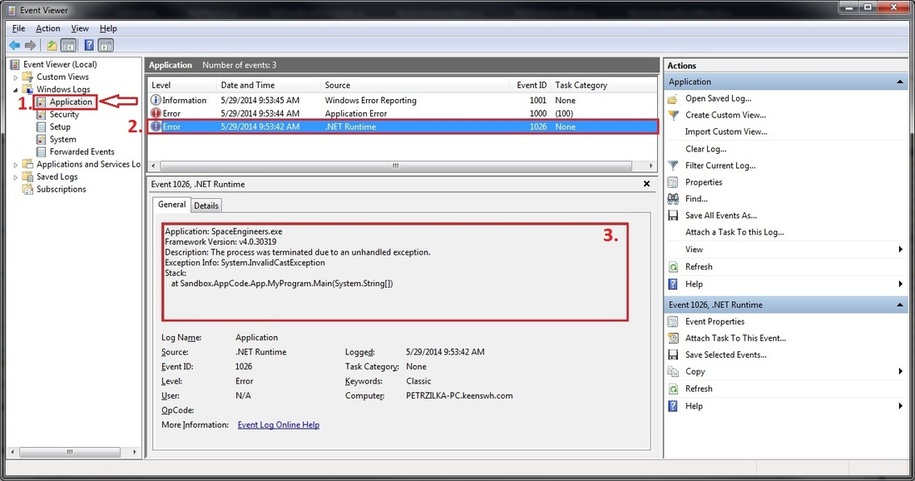Screen dimensions: 915x481
Task: Click the Filter Current Log funnel icon
Action: pyautogui.click(x=674, y=165)
